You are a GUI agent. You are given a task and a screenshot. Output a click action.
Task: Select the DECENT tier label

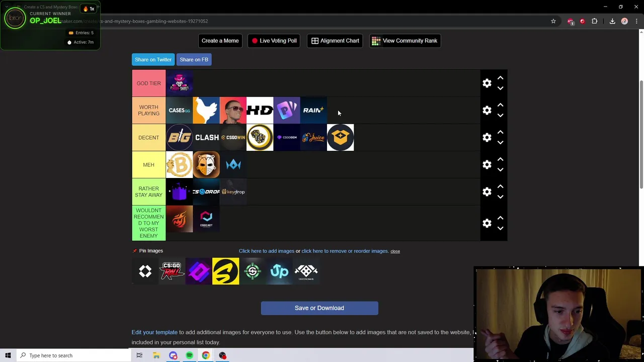pyautogui.click(x=148, y=137)
